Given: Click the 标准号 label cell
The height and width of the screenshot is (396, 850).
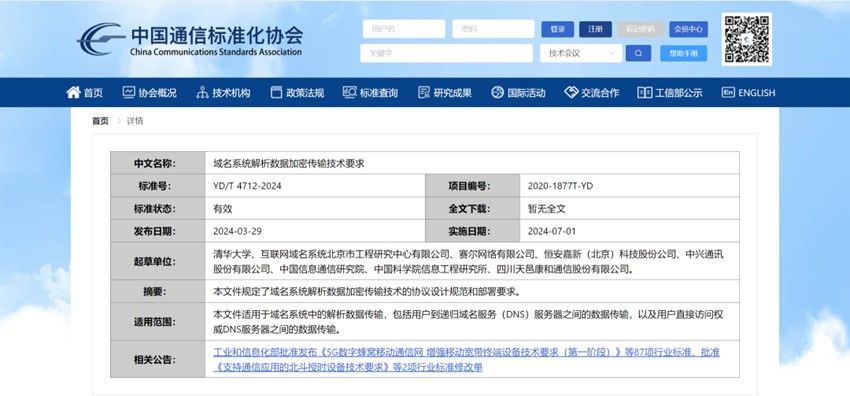Looking at the screenshot, I should coord(158,186).
